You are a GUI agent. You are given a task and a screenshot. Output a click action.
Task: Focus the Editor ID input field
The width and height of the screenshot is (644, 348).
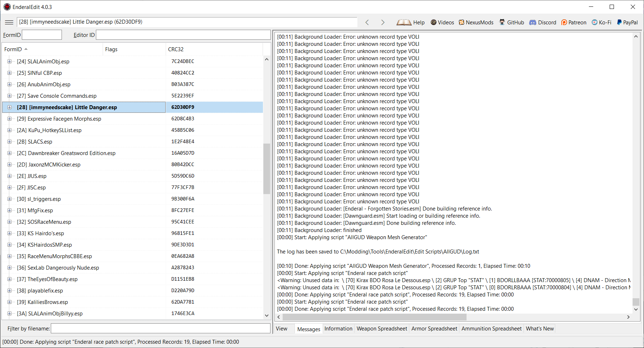(183, 35)
